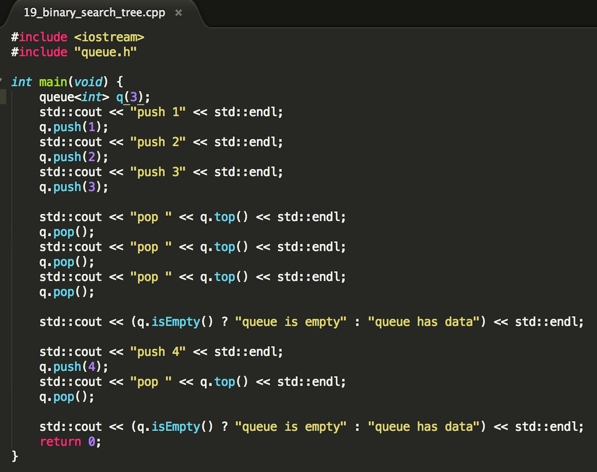Viewport: 597px width, 472px height.
Task: Click the int main(void) declaration line
Action: tap(67, 82)
